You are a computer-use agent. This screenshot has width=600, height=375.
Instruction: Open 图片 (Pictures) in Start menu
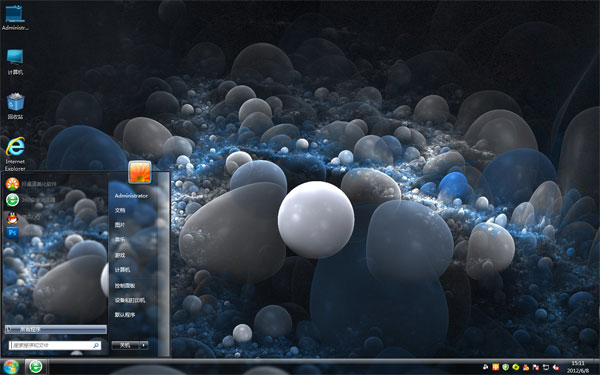120,225
